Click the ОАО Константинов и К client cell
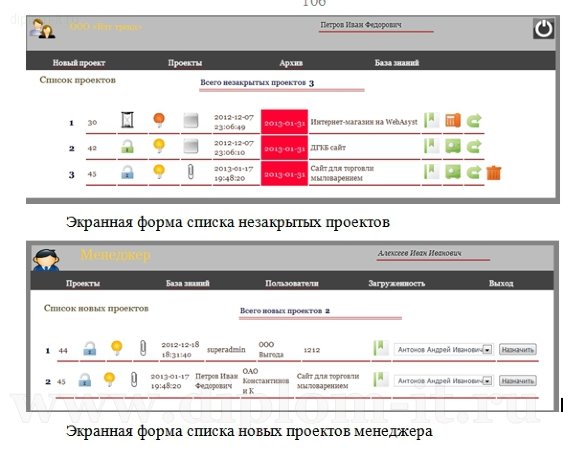 pyautogui.click(x=265, y=381)
